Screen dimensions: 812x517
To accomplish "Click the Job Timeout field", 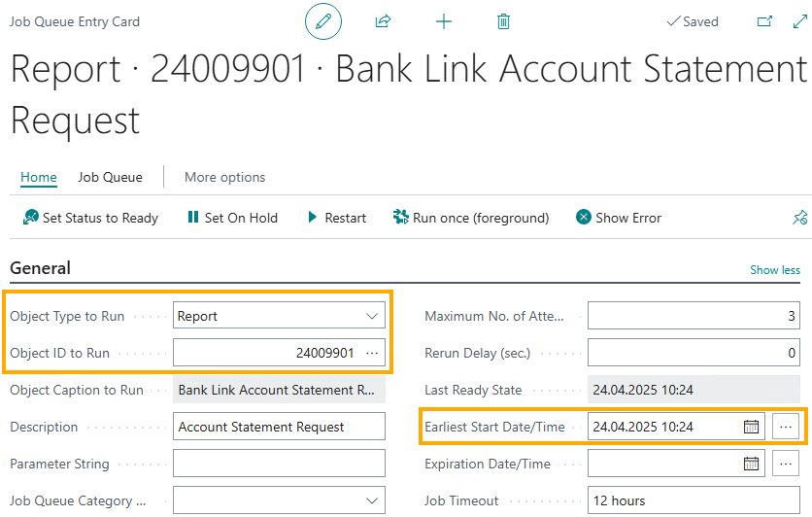I will click(x=694, y=500).
